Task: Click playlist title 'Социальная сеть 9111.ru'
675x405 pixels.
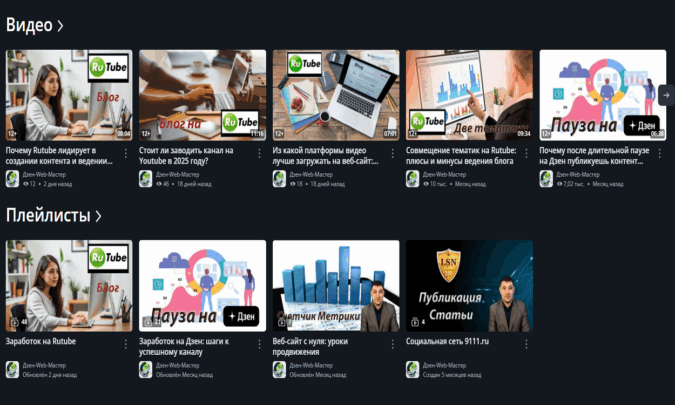Action: tap(447, 341)
